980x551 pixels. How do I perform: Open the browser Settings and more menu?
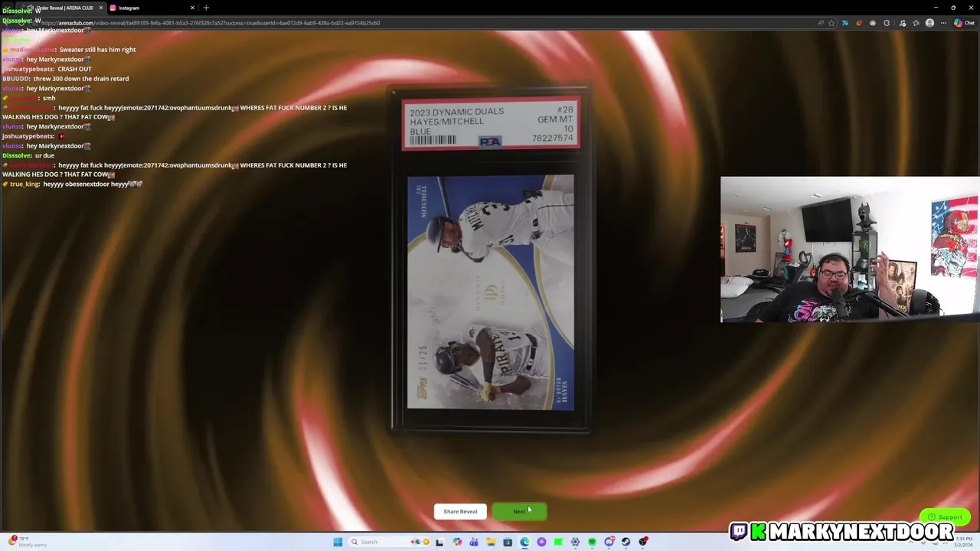tap(943, 23)
